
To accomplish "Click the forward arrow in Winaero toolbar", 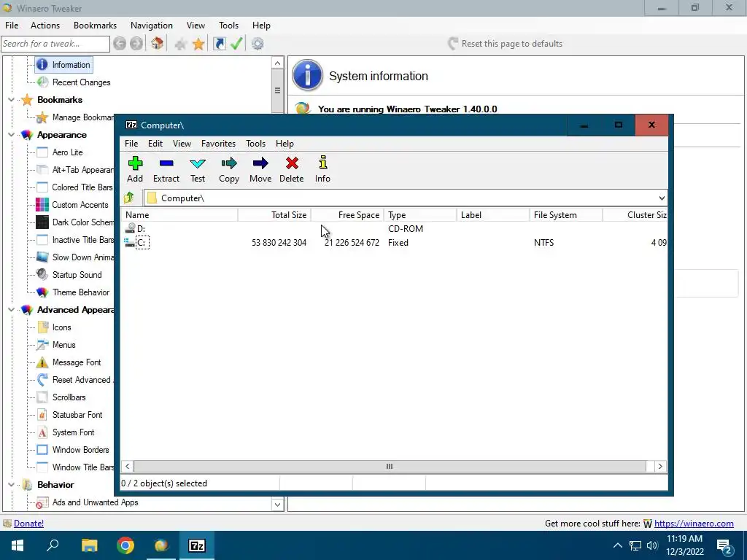I will click(136, 44).
